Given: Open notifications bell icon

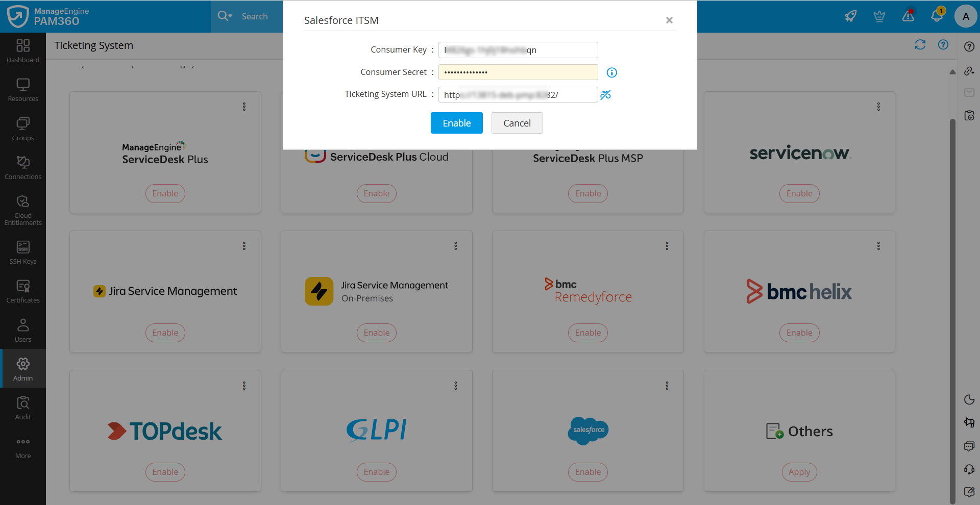Looking at the screenshot, I should point(937,15).
